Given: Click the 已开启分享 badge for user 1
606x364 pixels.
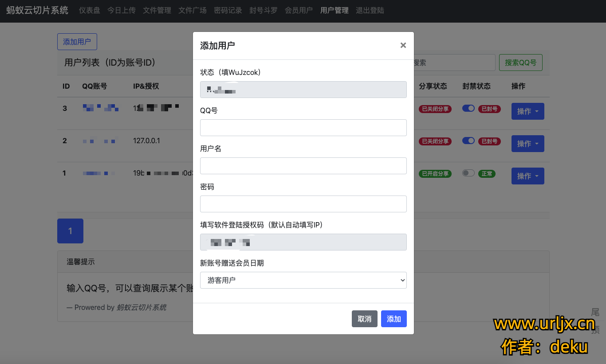Looking at the screenshot, I should point(435,174).
